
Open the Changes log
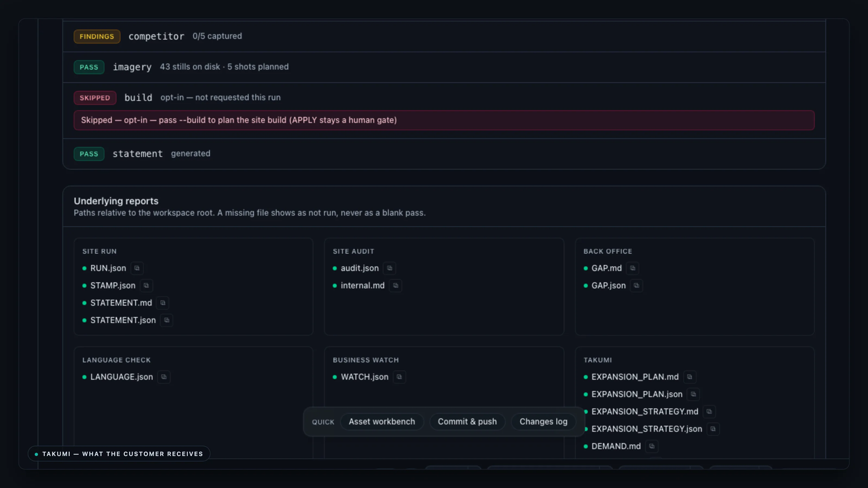click(x=544, y=422)
